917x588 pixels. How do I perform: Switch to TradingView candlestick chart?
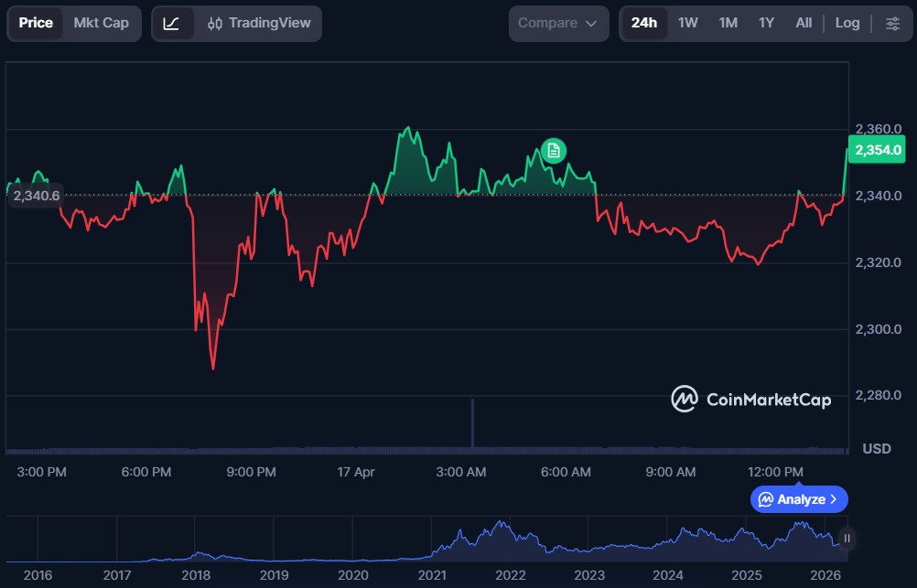click(x=259, y=23)
